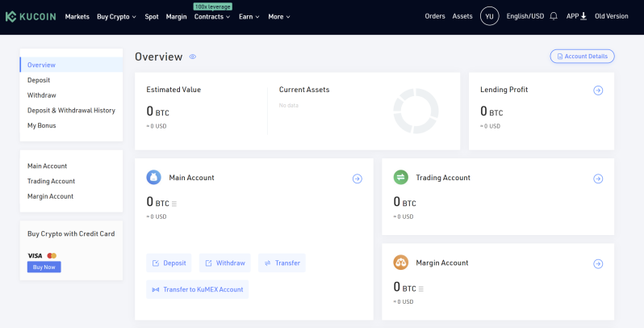Image resolution: width=644 pixels, height=328 pixels.
Task: Click the Buy Crypto with Credit Card heading
Action: point(71,233)
